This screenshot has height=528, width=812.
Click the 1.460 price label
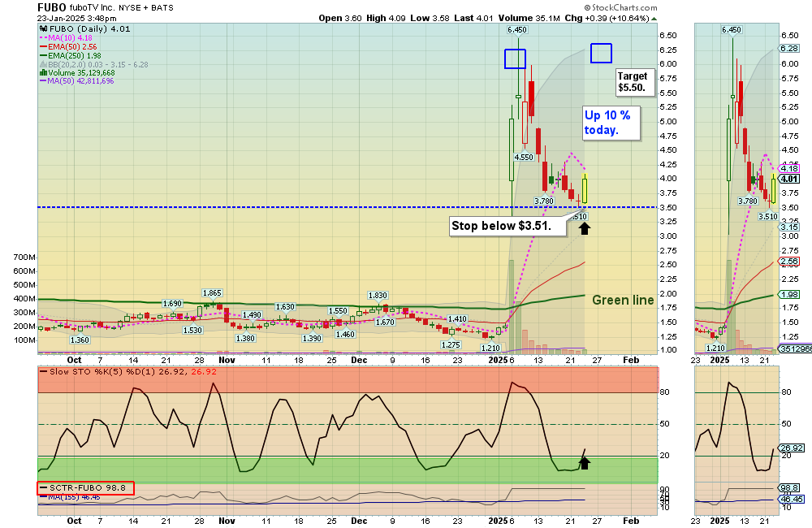345,334
